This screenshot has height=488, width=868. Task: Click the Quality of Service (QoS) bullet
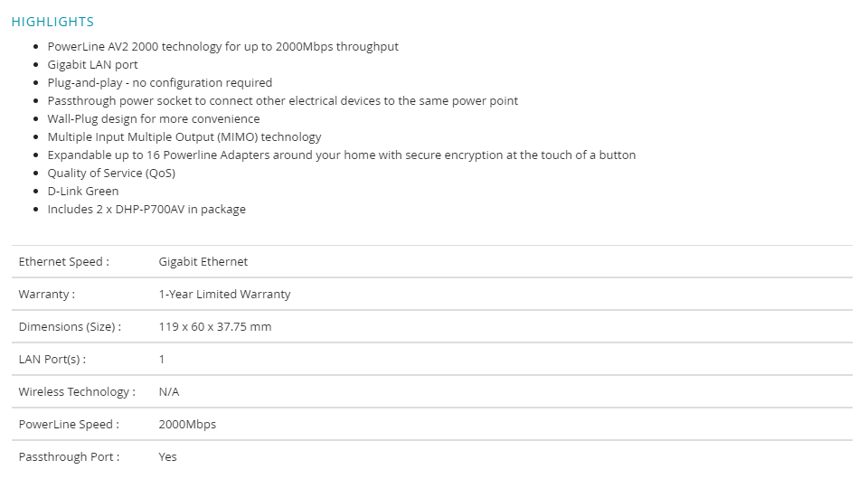pyautogui.click(x=111, y=174)
